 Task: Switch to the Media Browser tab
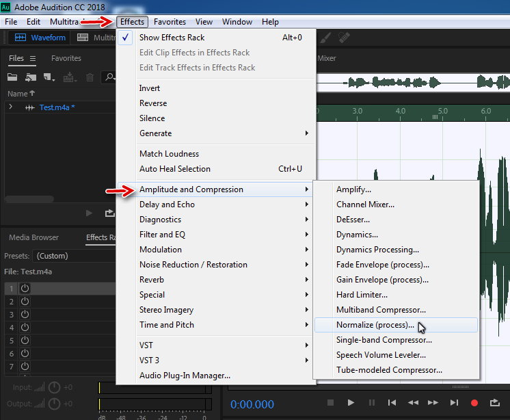click(33, 237)
